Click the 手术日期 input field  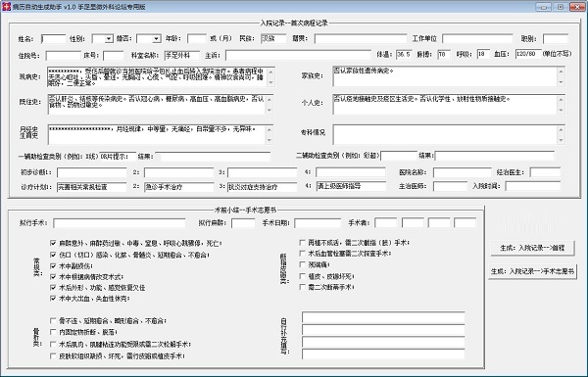click(318, 223)
